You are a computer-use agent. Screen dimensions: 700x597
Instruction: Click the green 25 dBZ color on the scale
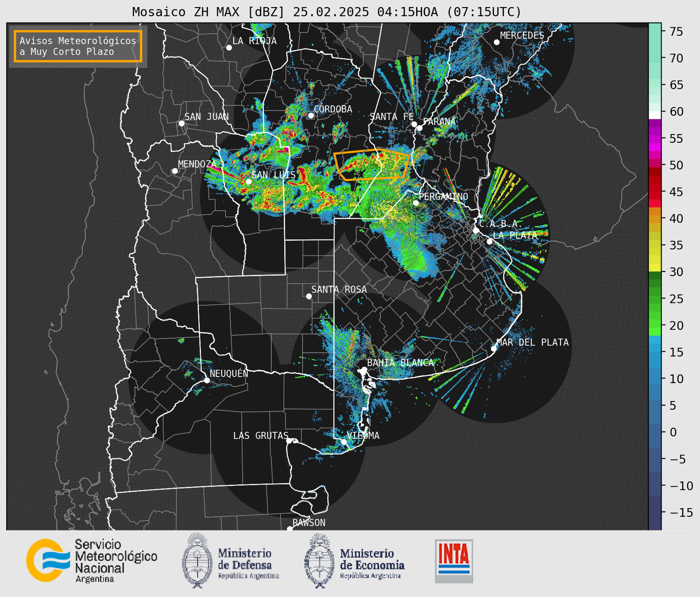coord(655,298)
